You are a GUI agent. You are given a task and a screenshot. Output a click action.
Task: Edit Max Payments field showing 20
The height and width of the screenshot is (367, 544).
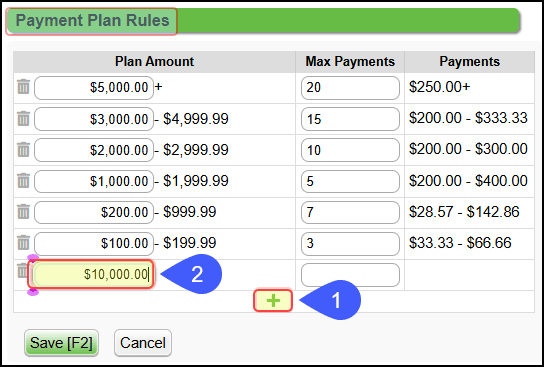coord(350,88)
